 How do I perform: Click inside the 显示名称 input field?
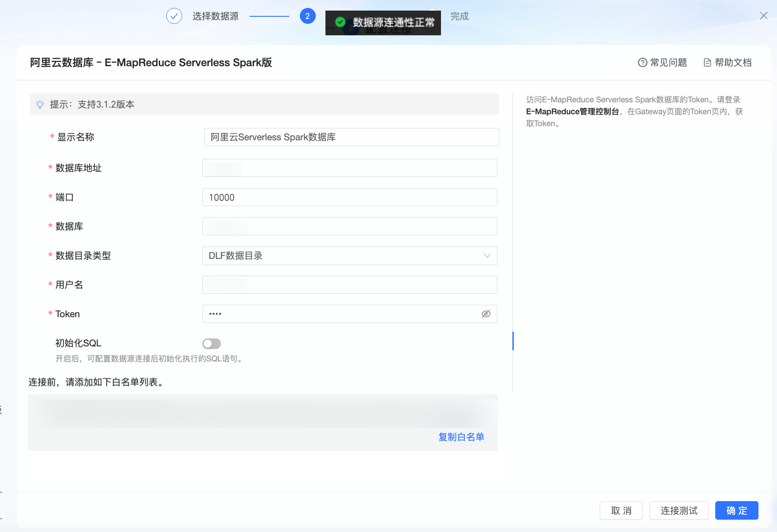point(351,137)
